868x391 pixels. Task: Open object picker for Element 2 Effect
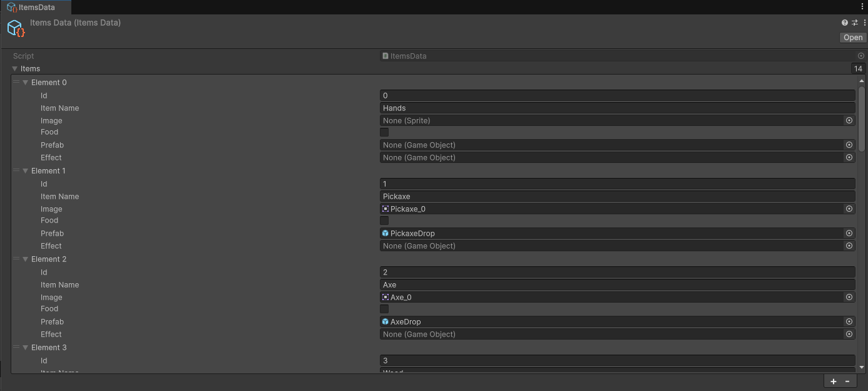coord(849,334)
